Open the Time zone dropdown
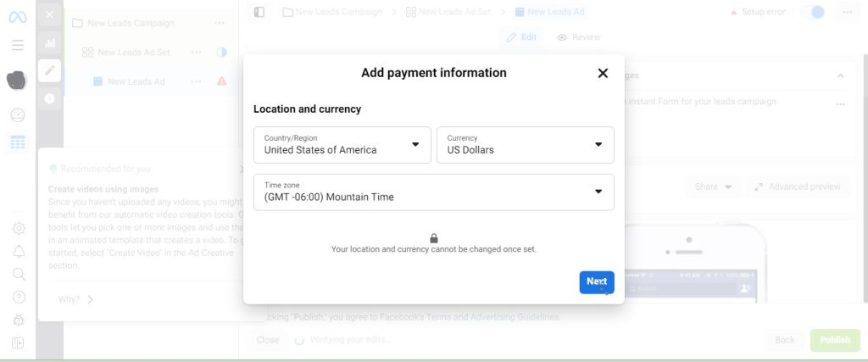Screen dimensions: 868x362 (433, 192)
